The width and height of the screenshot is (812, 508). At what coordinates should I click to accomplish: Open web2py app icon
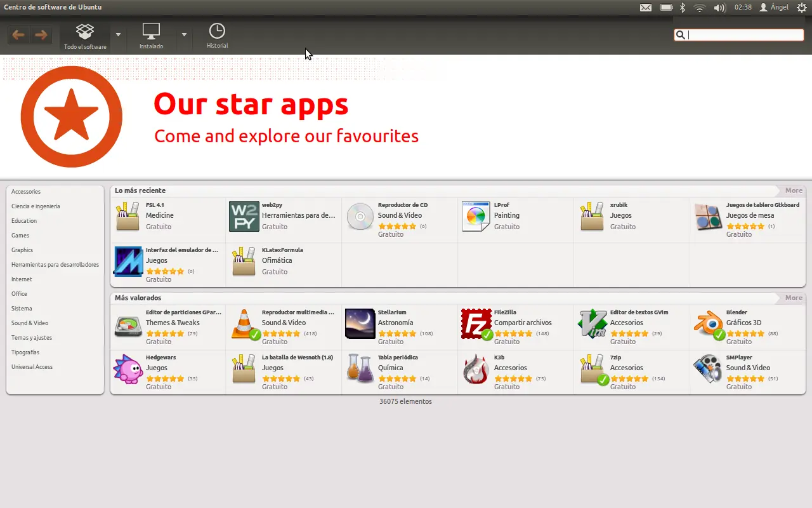(x=244, y=217)
